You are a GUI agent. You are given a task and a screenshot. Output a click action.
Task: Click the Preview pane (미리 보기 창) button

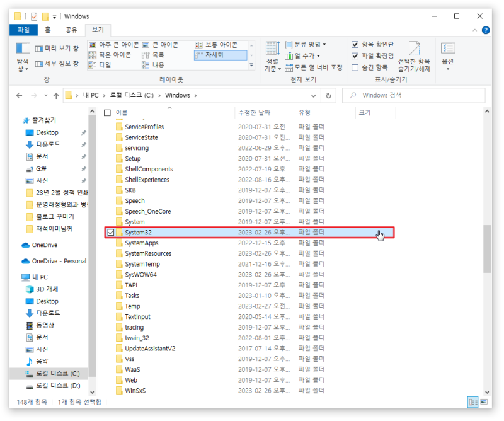point(57,49)
